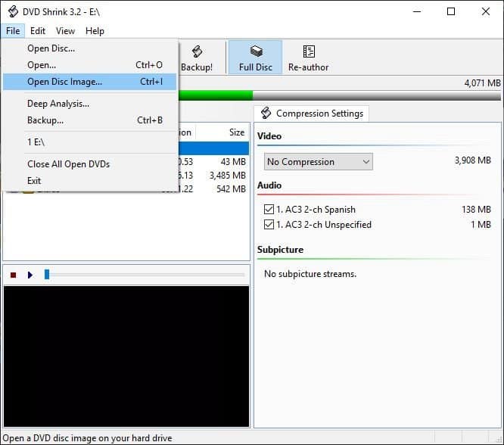Choose Open Disc... from File menu
This screenshot has height=445, width=504.
(x=90, y=48)
